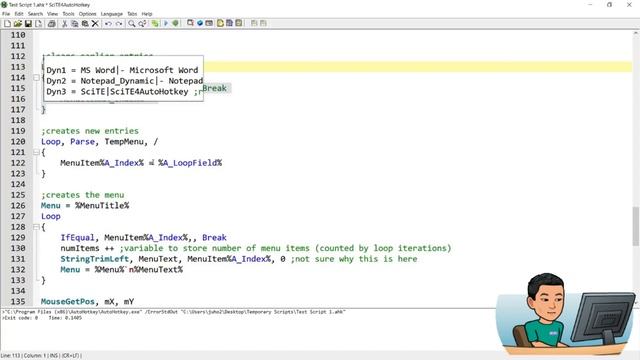Click '%A_LoopField%' on line 122
This screenshot has width=640, height=360.
[x=190, y=163]
